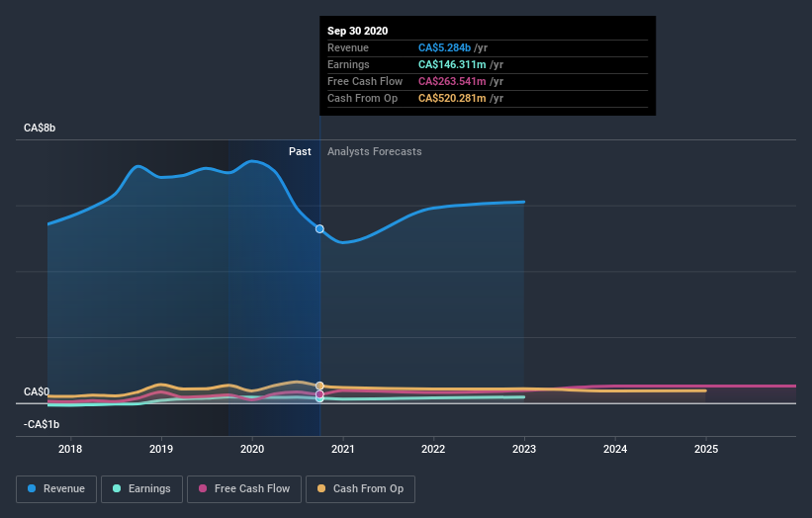Image resolution: width=812 pixels, height=518 pixels.
Task: Click the CA$520.281m cash from op value
Action: tap(452, 98)
